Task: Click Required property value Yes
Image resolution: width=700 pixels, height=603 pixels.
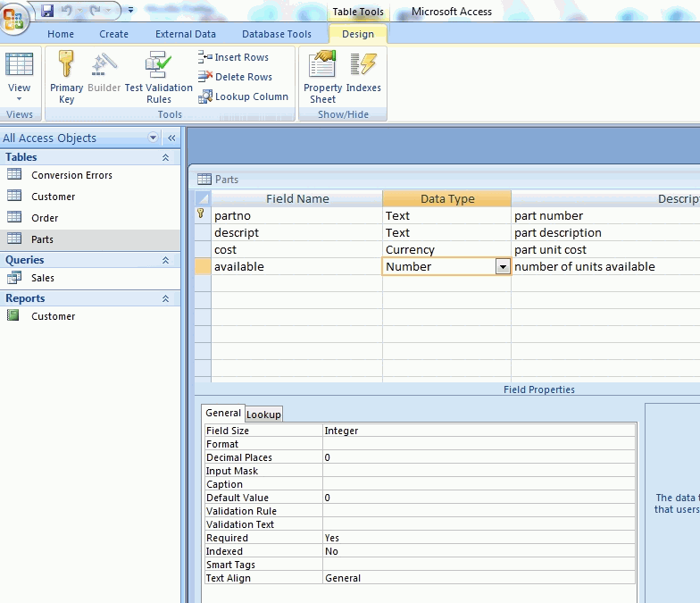Action: click(479, 538)
